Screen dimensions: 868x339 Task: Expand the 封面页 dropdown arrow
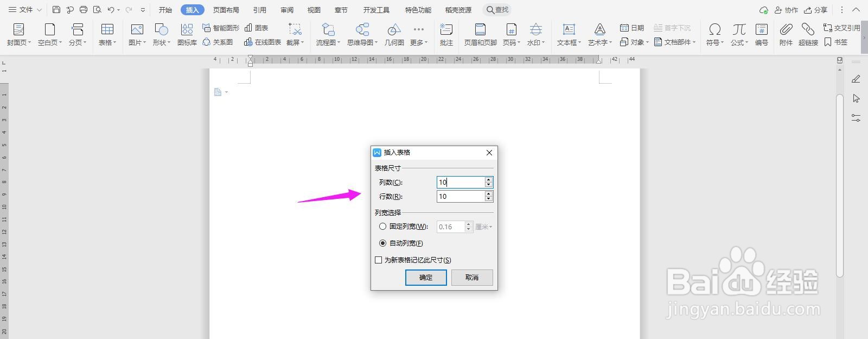[30, 42]
